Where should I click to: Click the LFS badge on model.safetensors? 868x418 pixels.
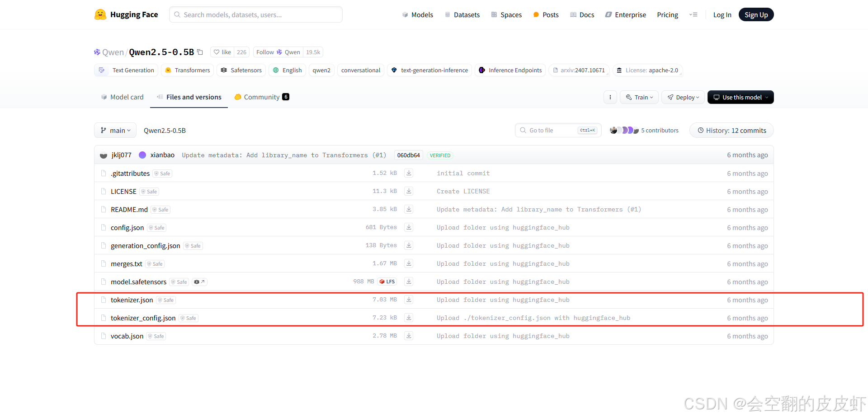387,282
